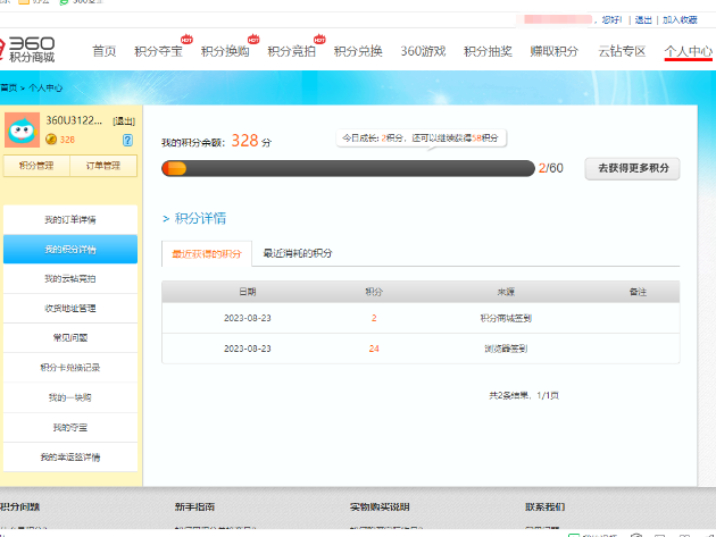Click the 328 分 balance value

(x=251, y=141)
